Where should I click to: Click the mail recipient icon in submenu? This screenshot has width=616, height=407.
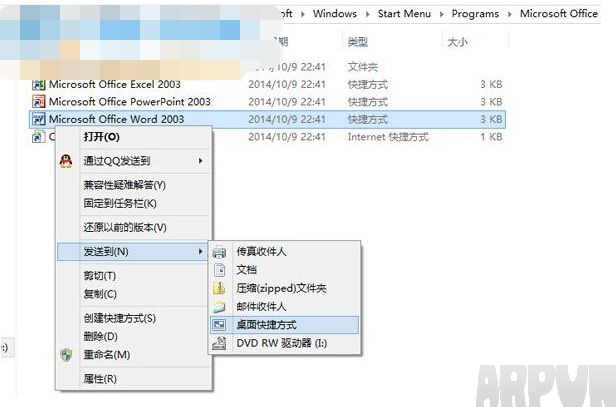[x=219, y=306]
